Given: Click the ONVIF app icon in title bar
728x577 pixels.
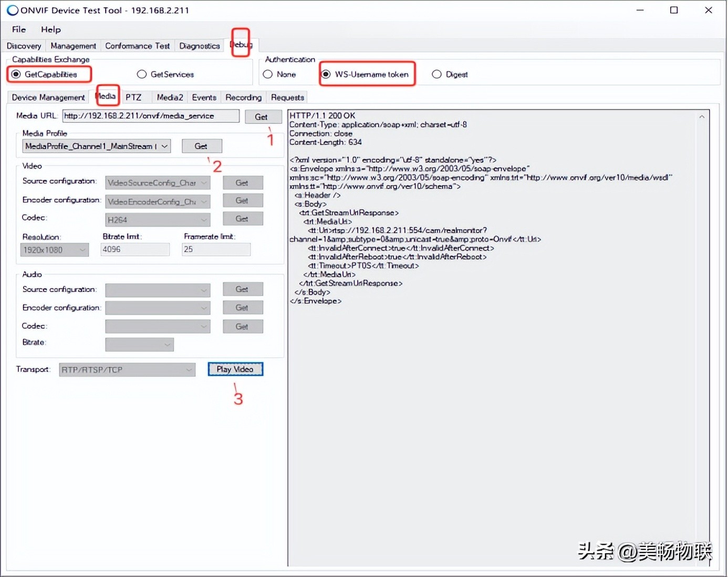Looking at the screenshot, I should tap(12, 10).
